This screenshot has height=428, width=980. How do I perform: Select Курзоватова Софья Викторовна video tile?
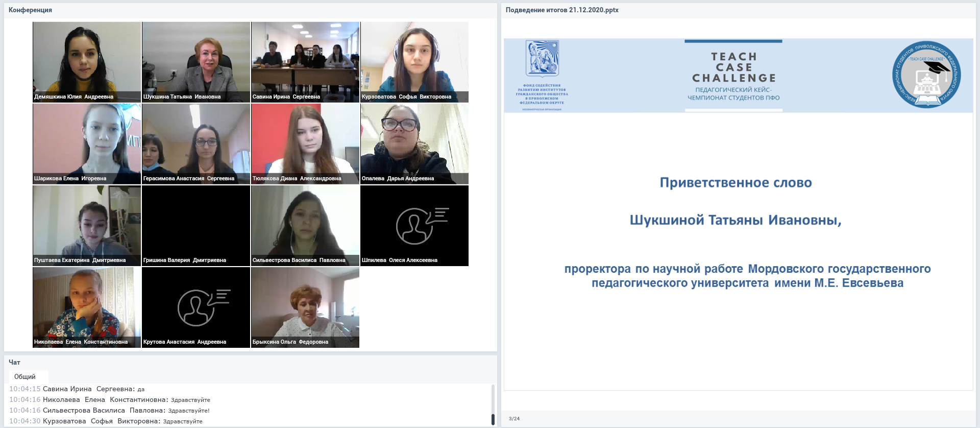point(414,62)
